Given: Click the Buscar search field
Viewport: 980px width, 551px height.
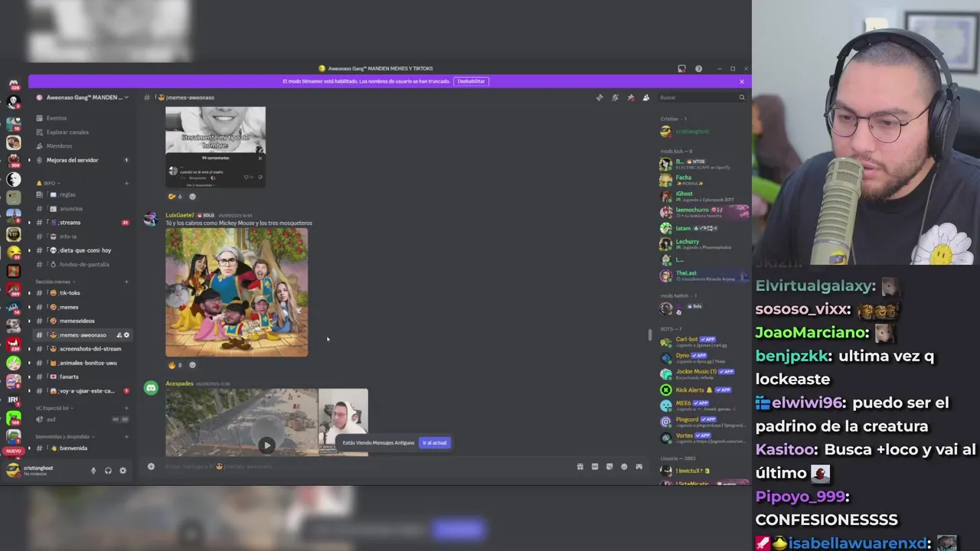Looking at the screenshot, I should coord(702,97).
